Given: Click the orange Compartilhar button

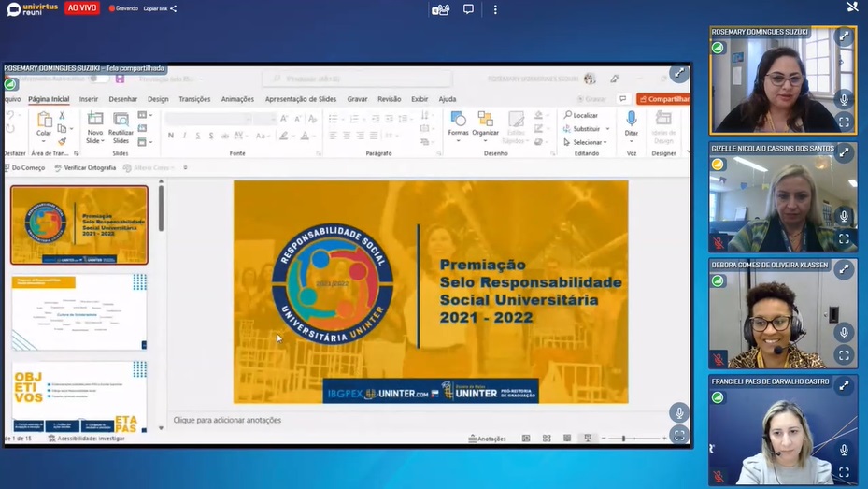Looking at the screenshot, I should (x=663, y=99).
